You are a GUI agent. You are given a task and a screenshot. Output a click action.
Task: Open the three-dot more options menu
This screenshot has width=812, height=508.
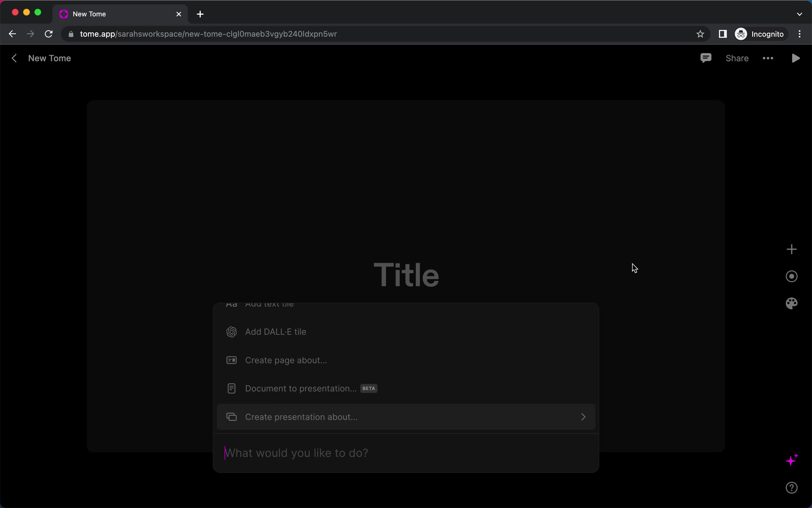pos(768,58)
